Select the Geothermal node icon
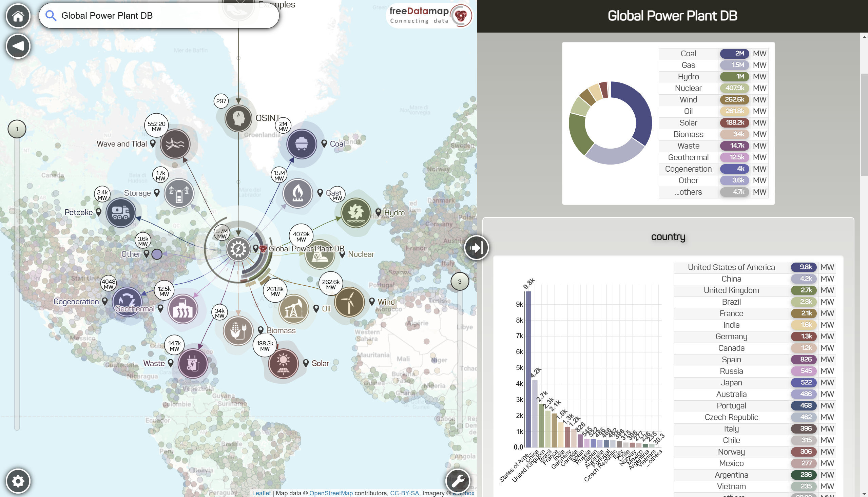The image size is (868, 497). (x=183, y=309)
